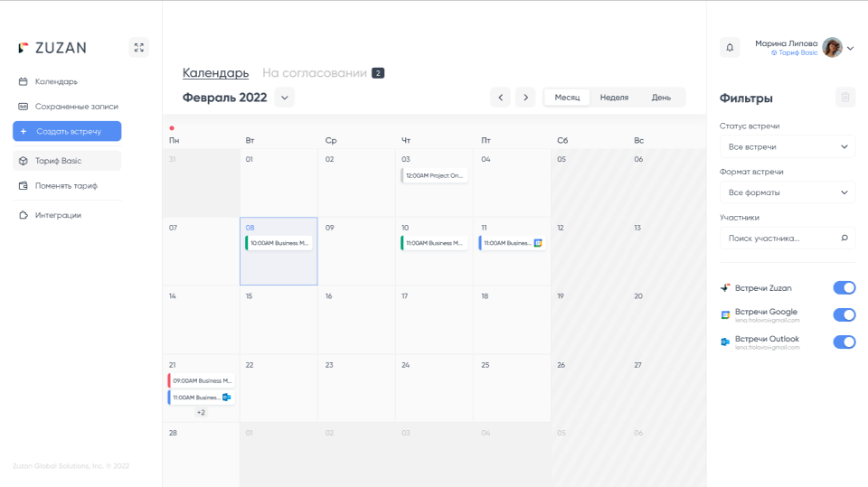Clear filters with trash icon
The height and width of the screenshot is (487, 868).
(845, 98)
